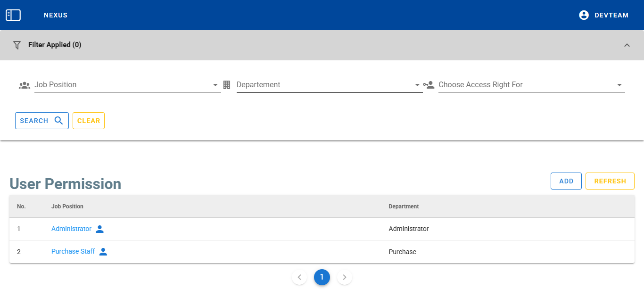644x297 pixels.
Task: Click the magnifier icon in Search button
Action: coord(59,121)
